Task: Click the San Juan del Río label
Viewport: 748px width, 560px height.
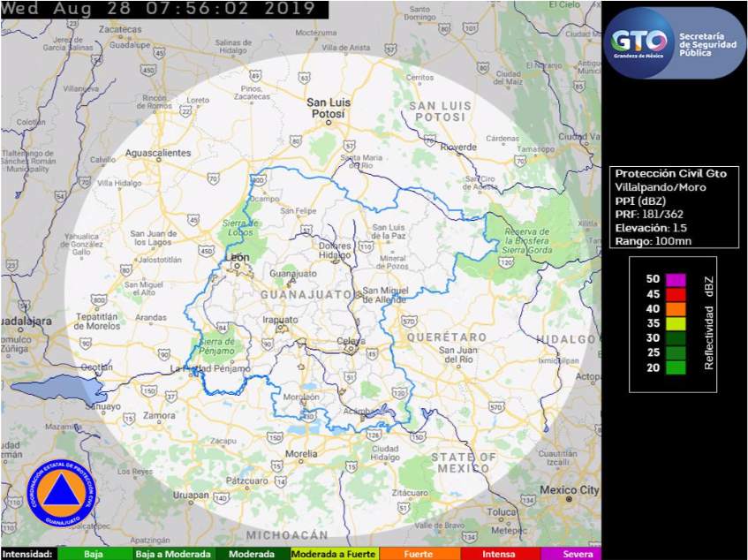Action: coord(458,354)
